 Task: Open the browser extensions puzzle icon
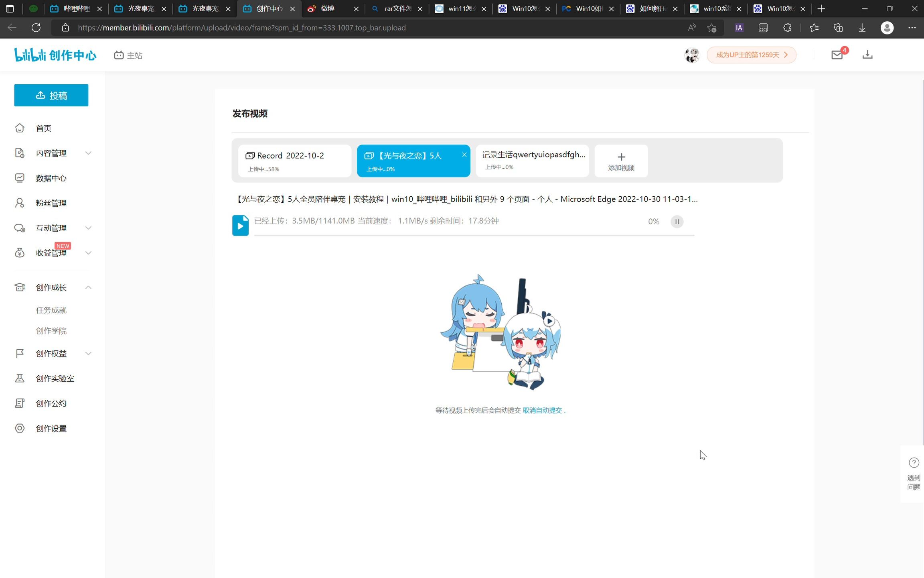787,28
